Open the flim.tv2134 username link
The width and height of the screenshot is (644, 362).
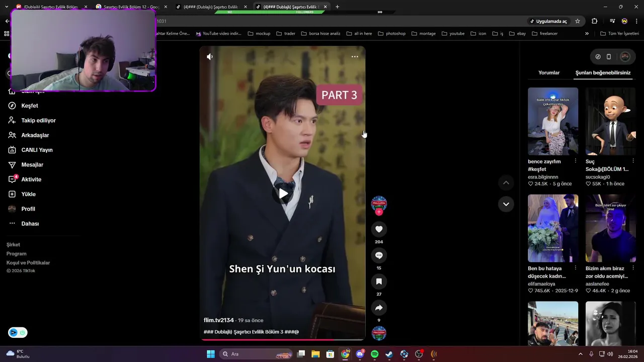click(x=218, y=320)
